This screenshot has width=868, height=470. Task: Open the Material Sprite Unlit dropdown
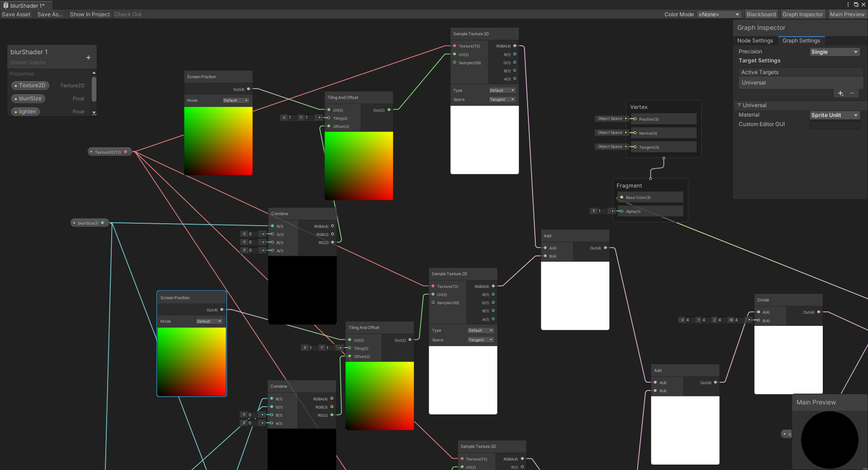[x=835, y=115]
